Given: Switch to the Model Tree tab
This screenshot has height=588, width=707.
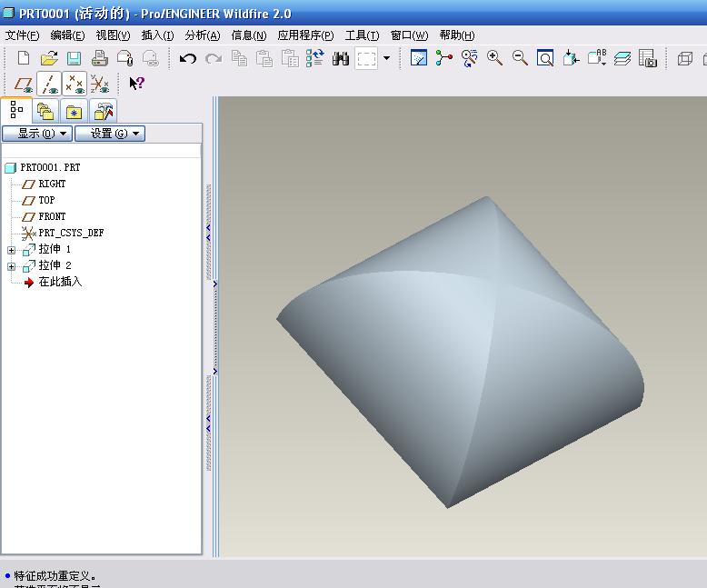Looking at the screenshot, I should pyautogui.click(x=16, y=110).
